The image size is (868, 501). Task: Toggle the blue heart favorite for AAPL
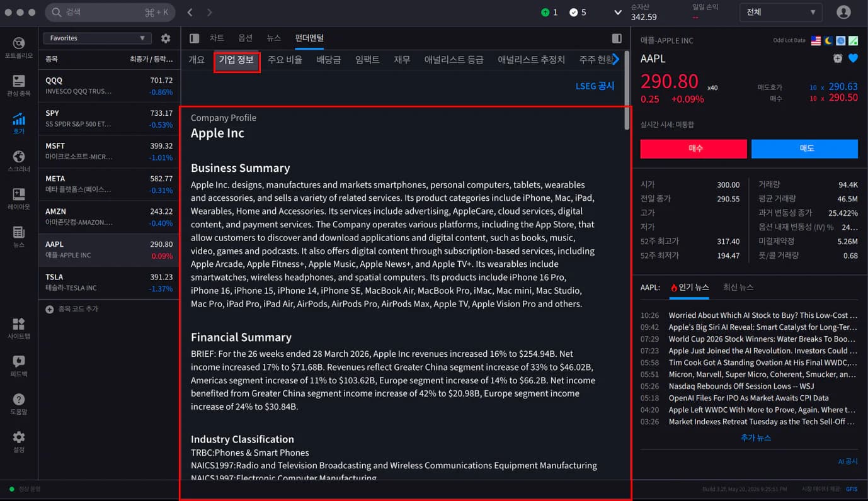(x=853, y=59)
